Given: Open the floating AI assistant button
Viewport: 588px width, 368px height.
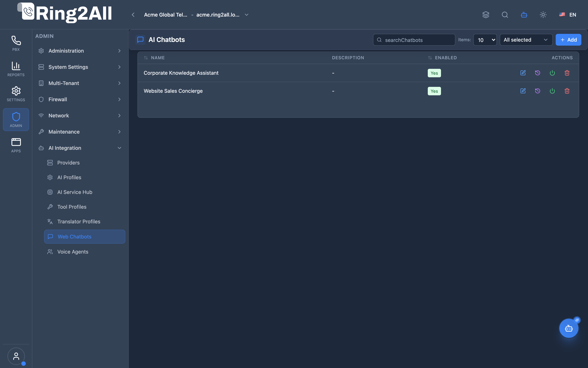Looking at the screenshot, I should click(569, 328).
